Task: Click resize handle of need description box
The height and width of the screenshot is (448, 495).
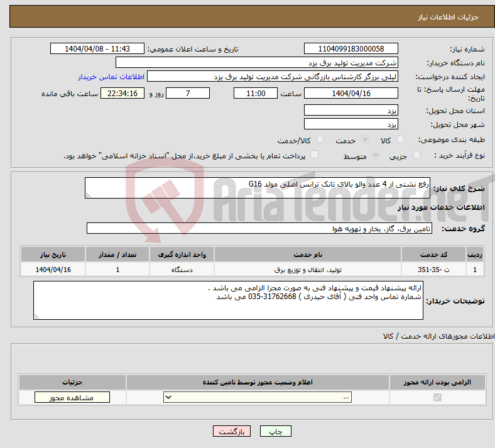Action: 88,195
